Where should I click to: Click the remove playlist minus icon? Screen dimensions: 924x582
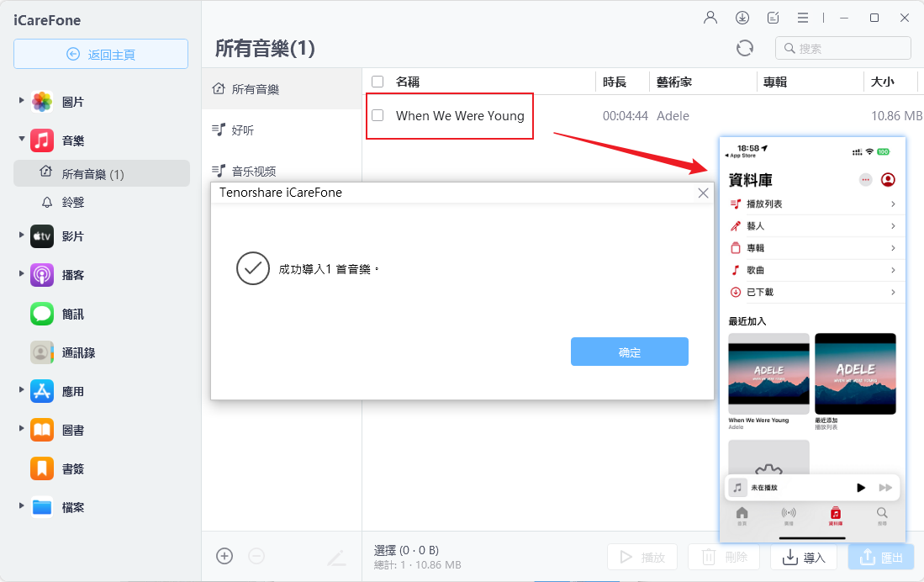click(256, 556)
